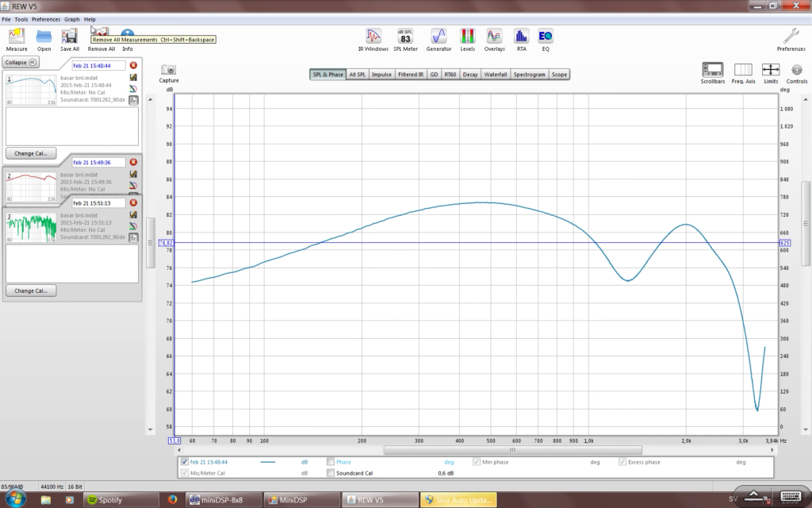Switch to the Decay tab
This screenshot has width=812, height=508.
470,75
